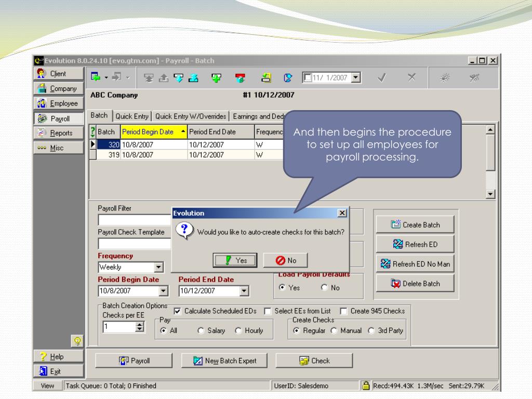Open the Client sidebar section
This screenshot has height=399, width=532.
[x=59, y=74]
